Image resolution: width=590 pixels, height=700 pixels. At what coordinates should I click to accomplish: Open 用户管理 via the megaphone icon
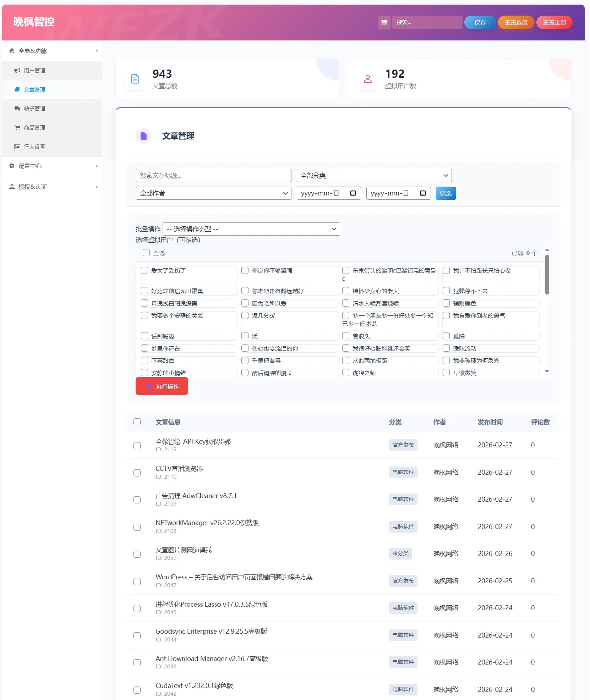17,70
